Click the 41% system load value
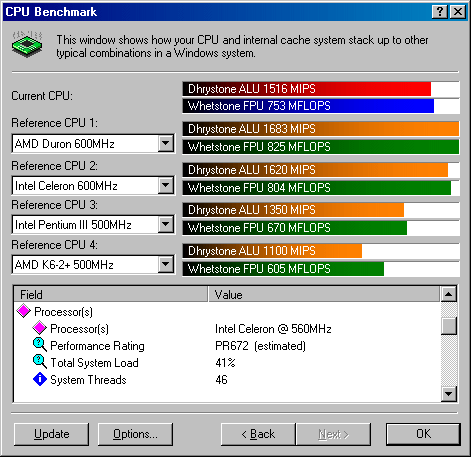Viewport: 471px width, 457px height. [x=225, y=363]
